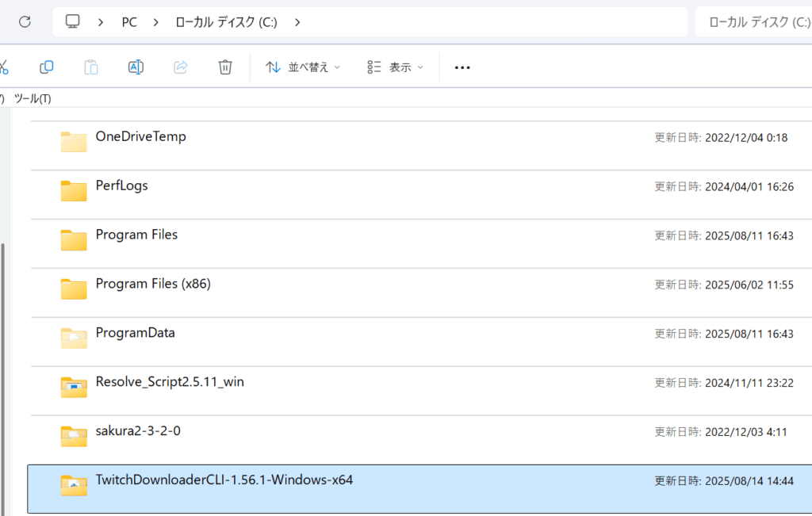Expand the chevron between PC and ローカル ディスク
This screenshot has width=812, height=516.
coord(156,22)
